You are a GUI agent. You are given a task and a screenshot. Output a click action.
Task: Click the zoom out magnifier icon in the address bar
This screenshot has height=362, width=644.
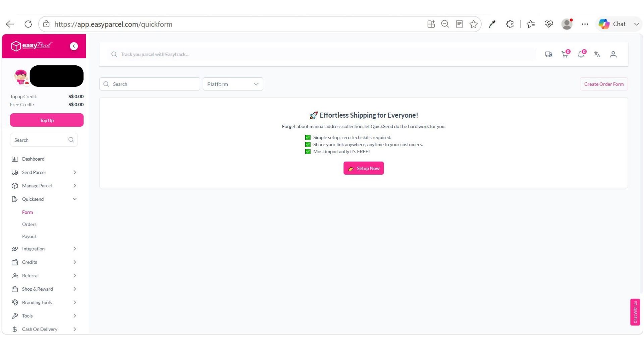tap(445, 24)
